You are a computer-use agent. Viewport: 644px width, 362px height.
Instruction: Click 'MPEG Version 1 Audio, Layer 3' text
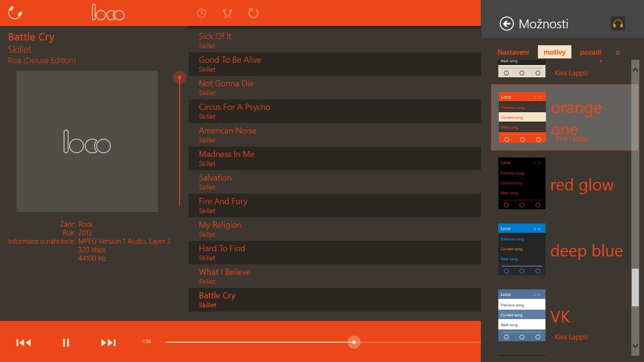tap(124, 241)
